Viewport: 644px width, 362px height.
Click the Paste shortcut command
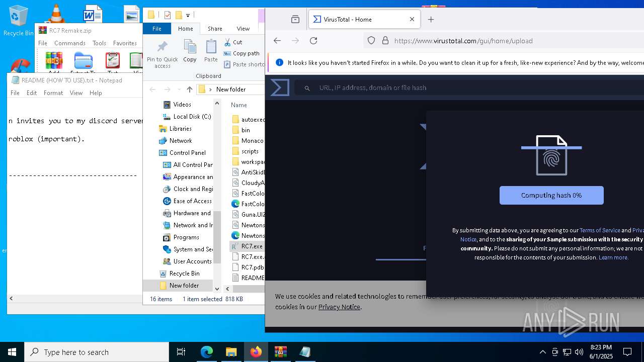pyautogui.click(x=244, y=64)
